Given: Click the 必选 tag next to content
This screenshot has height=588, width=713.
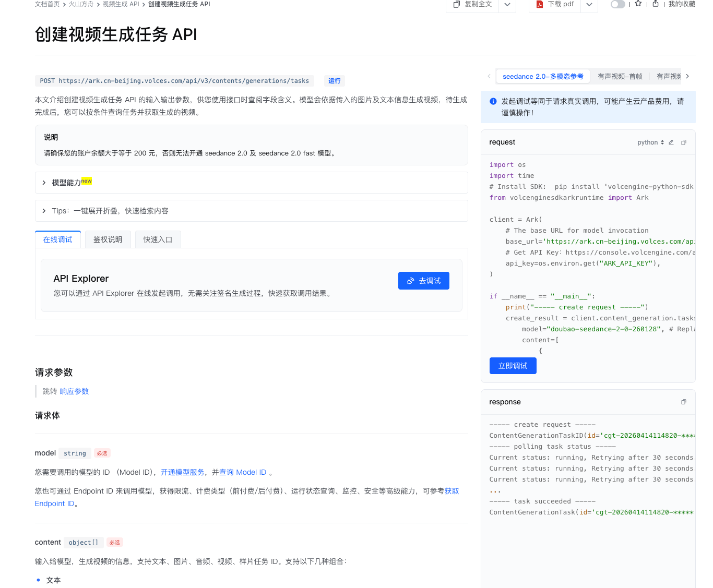Looking at the screenshot, I should (x=115, y=543).
